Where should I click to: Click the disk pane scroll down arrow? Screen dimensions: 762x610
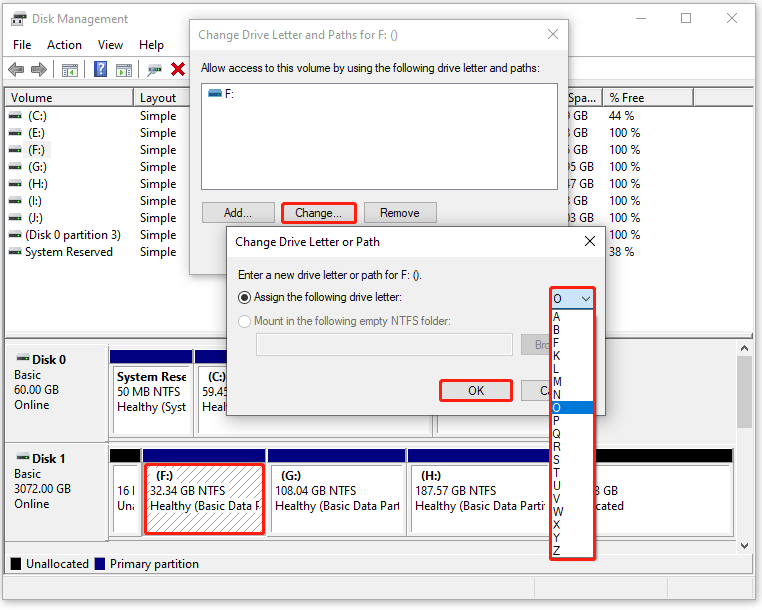[x=744, y=546]
